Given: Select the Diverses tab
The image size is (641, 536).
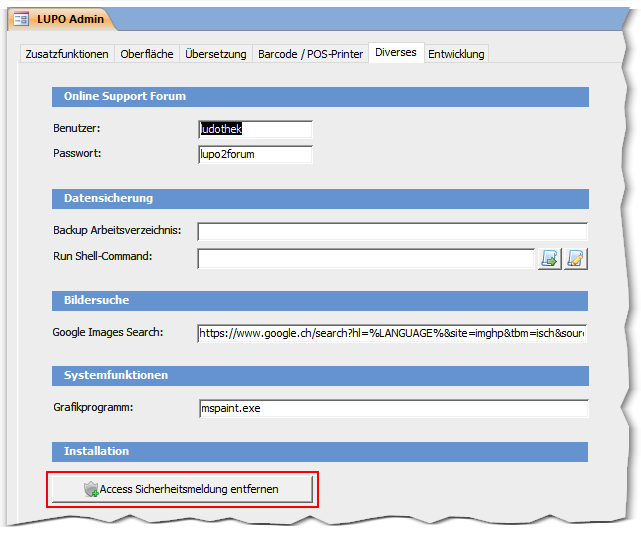Looking at the screenshot, I should point(396,52).
